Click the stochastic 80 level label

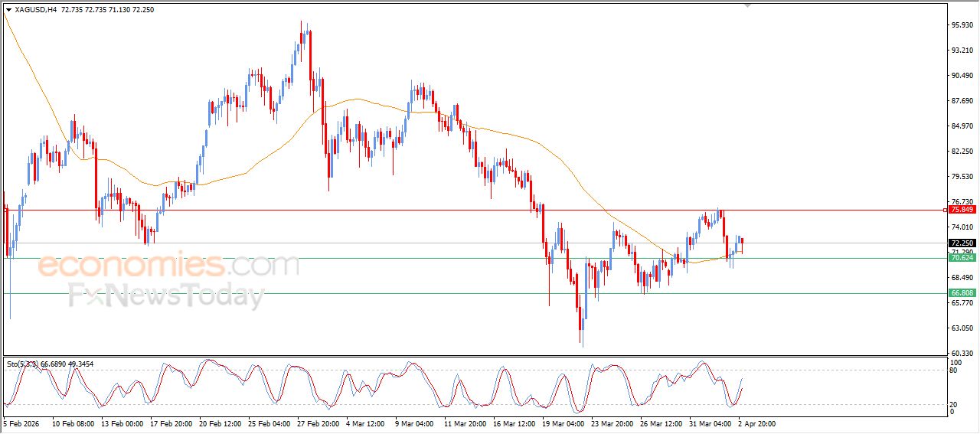[954, 371]
